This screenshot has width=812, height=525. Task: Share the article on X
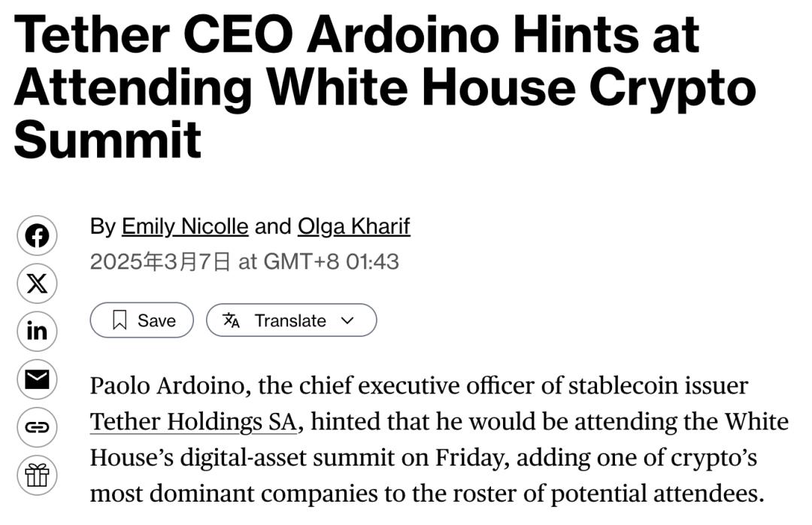point(37,284)
